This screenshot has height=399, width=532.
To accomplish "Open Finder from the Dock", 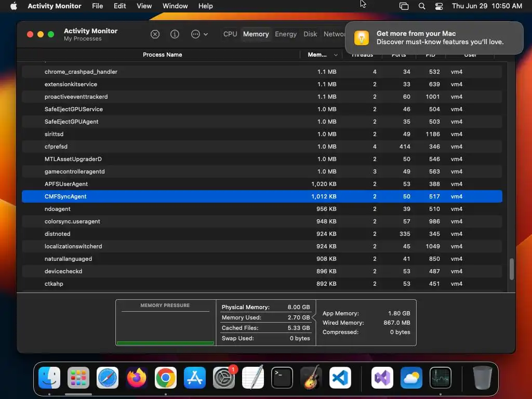I will 49,378.
